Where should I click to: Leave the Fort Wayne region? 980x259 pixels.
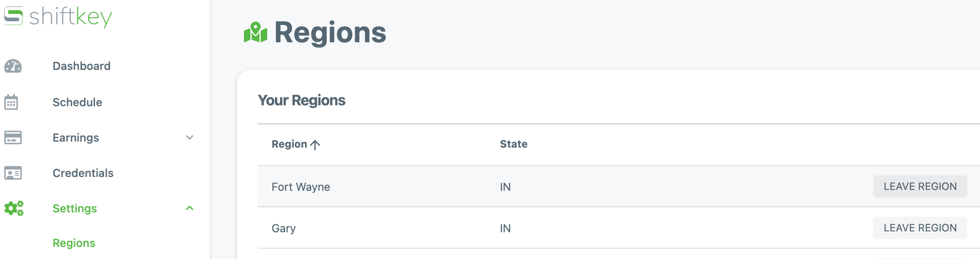tap(920, 186)
